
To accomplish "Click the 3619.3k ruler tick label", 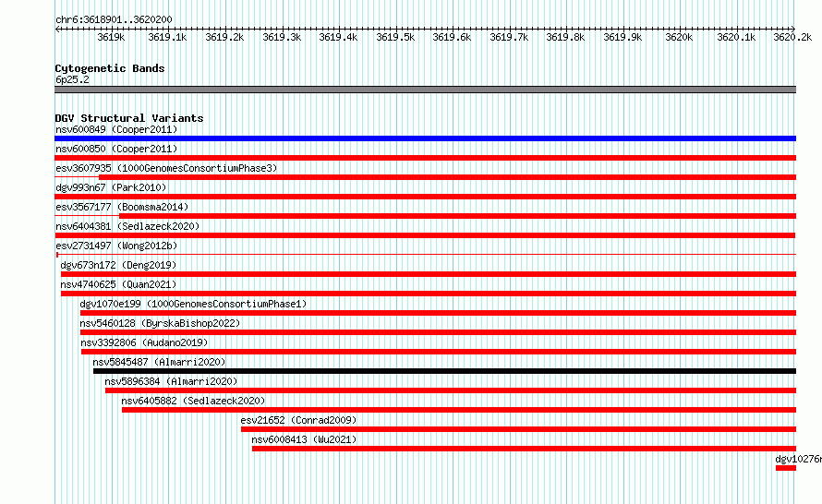I will click(x=282, y=37).
